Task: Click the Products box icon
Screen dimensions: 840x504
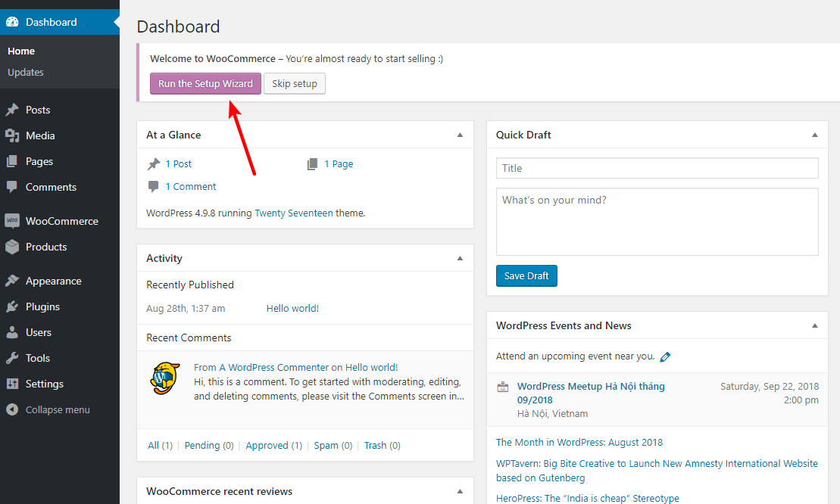Action: [x=12, y=247]
